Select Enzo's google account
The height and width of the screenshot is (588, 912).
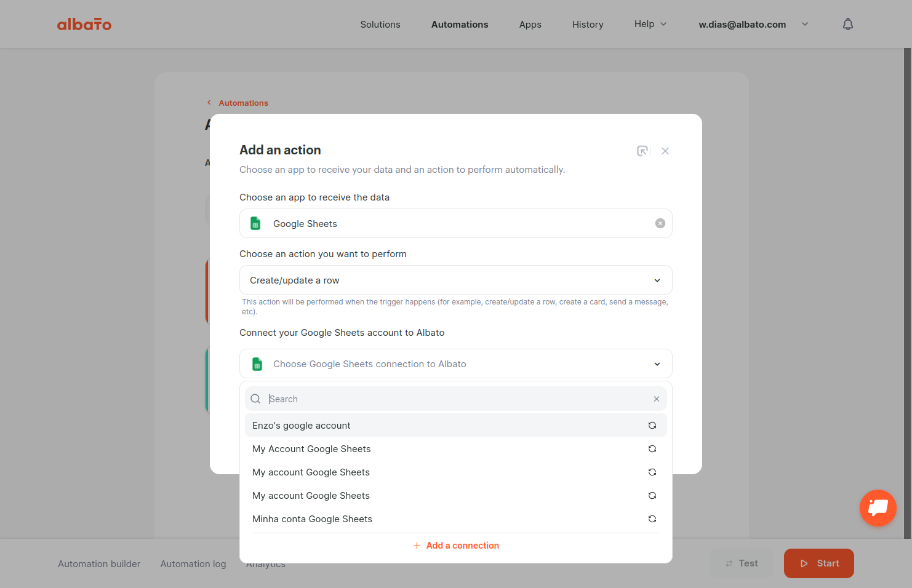pos(456,425)
